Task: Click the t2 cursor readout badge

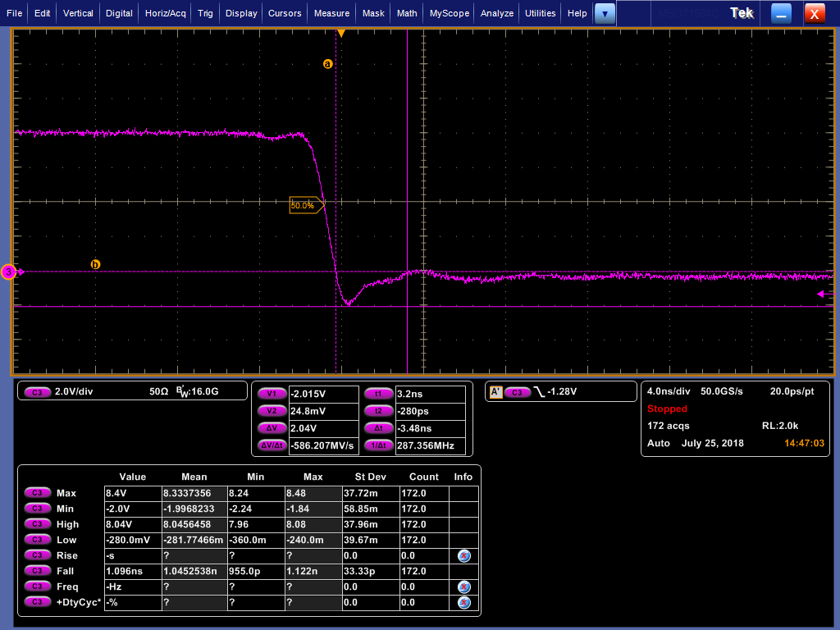Action: pos(378,411)
